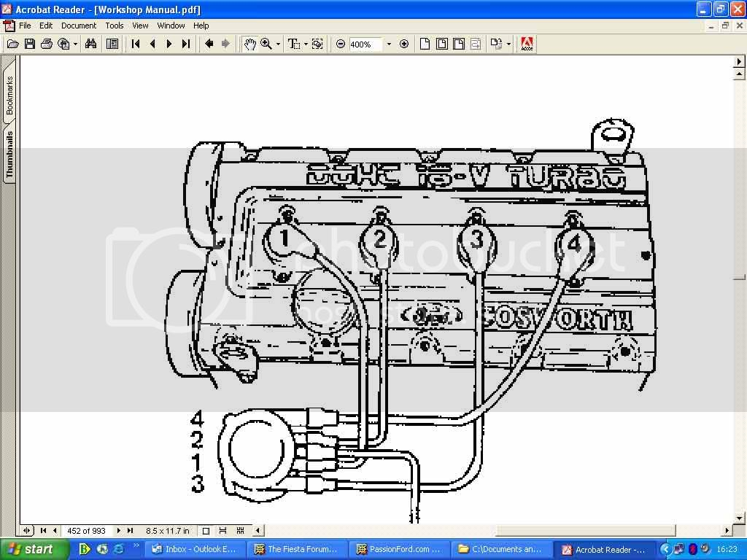Click the previous view back arrow
Viewport: 747px width, 560px height.
click(x=209, y=44)
